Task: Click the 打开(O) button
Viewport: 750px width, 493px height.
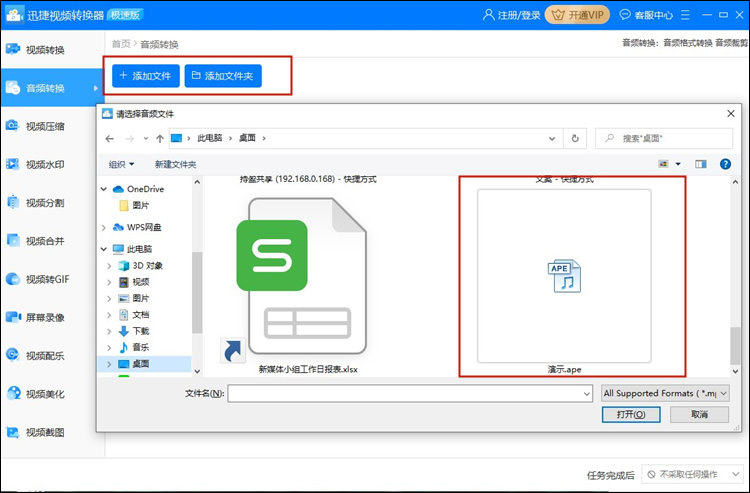Action: [x=631, y=415]
